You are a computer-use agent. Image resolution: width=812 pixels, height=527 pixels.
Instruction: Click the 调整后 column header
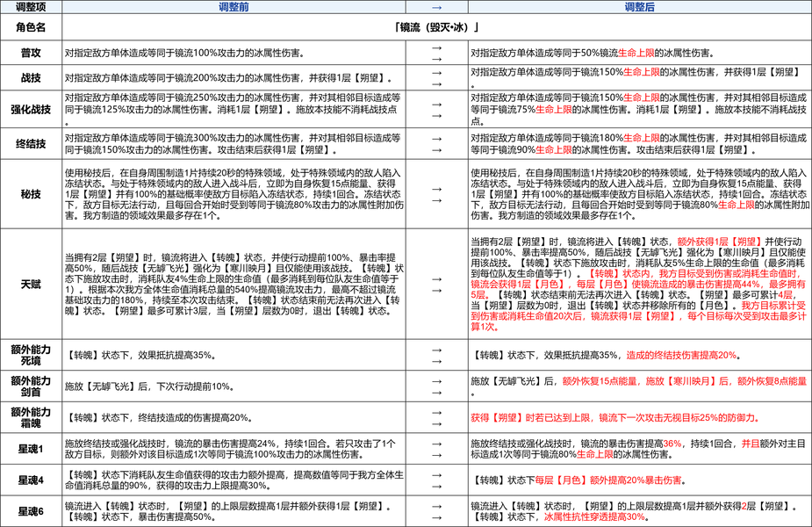coord(638,6)
